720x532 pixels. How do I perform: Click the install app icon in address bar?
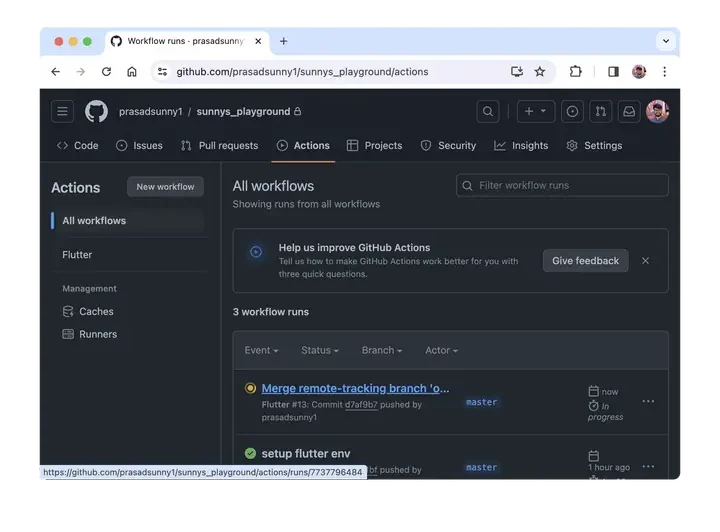point(517,72)
